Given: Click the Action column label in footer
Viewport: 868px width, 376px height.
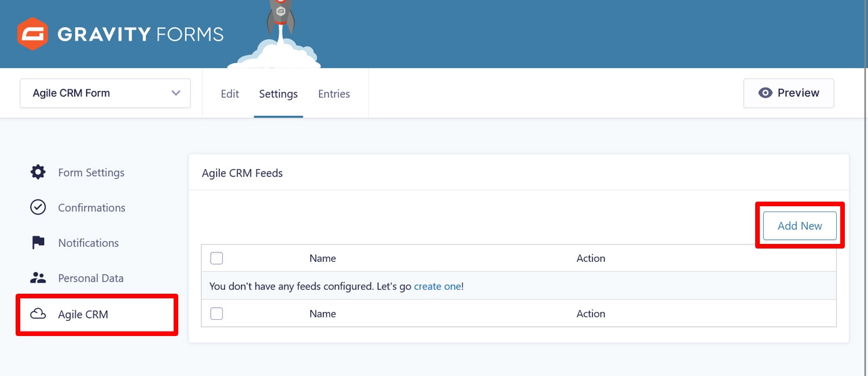Looking at the screenshot, I should pos(591,313).
